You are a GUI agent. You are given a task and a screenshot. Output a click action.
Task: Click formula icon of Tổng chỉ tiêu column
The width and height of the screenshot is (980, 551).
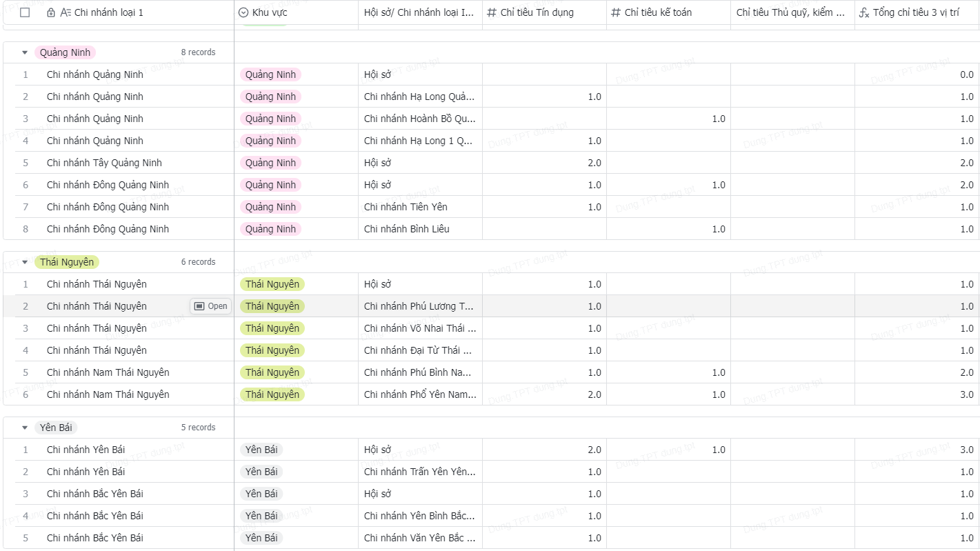tap(864, 12)
